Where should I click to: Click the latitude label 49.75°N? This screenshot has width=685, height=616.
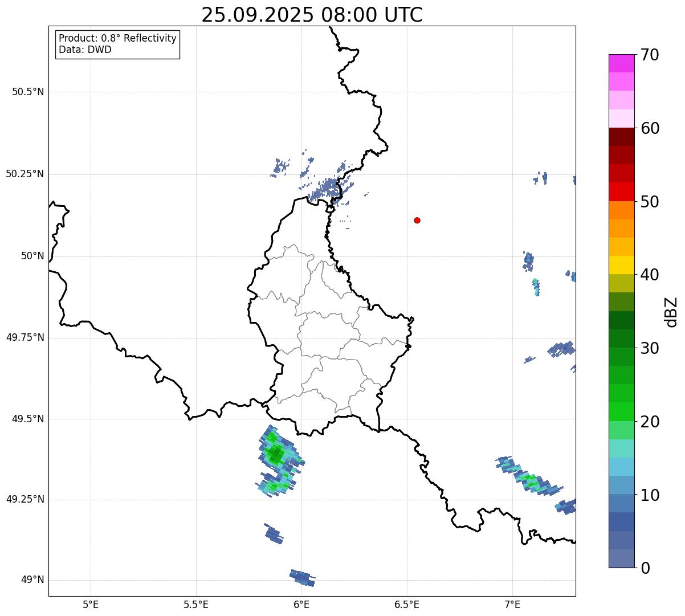click(x=25, y=337)
